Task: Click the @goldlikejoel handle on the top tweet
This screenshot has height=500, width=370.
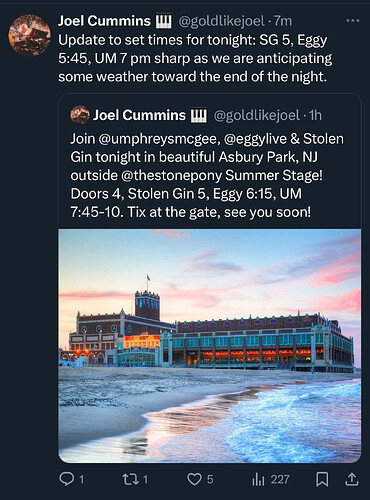Action: pos(222,21)
